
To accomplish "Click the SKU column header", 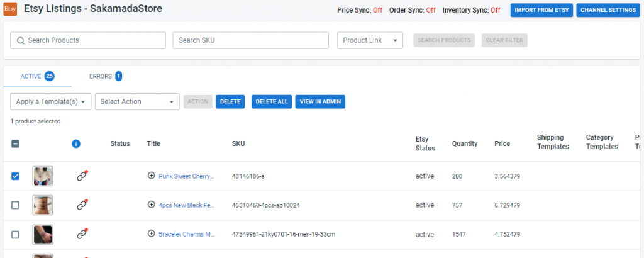I will click(x=238, y=144).
